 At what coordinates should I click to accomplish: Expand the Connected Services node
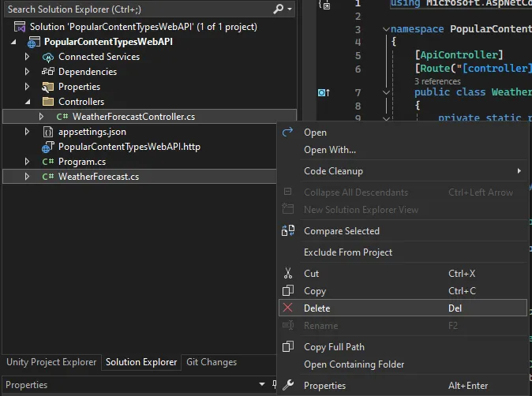click(28, 57)
